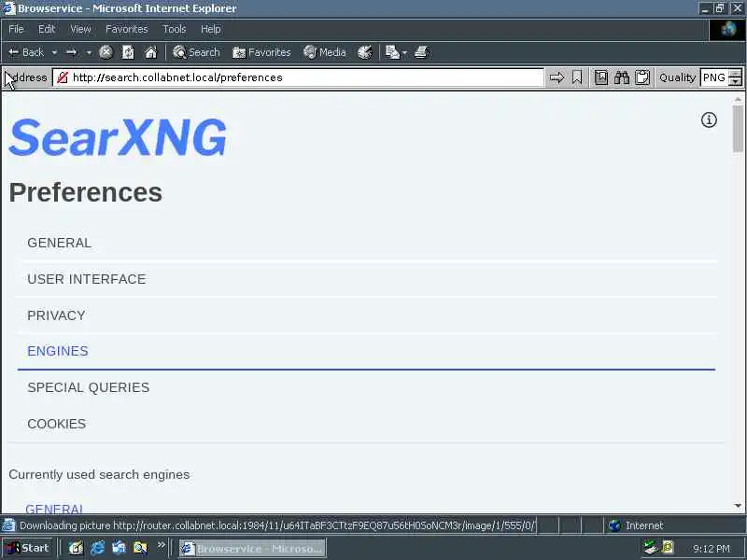The width and height of the screenshot is (747, 560).
Task: Click the page scrollbar down arrow
Action: (738, 506)
